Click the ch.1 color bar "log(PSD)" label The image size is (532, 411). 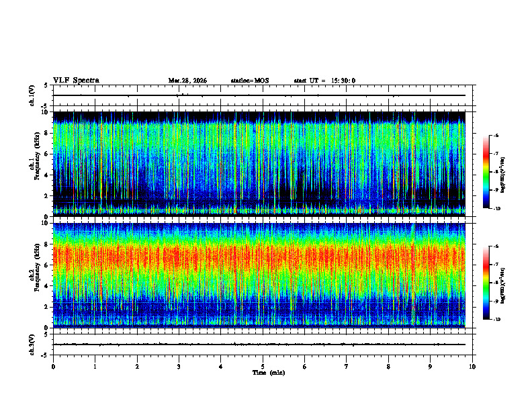503,175
